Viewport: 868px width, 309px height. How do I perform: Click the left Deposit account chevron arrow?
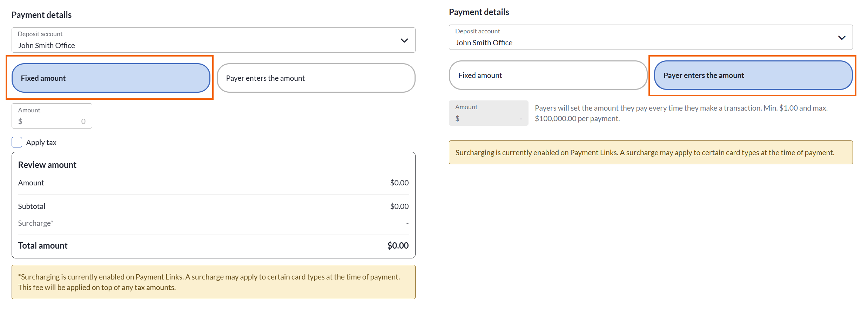pyautogui.click(x=404, y=40)
